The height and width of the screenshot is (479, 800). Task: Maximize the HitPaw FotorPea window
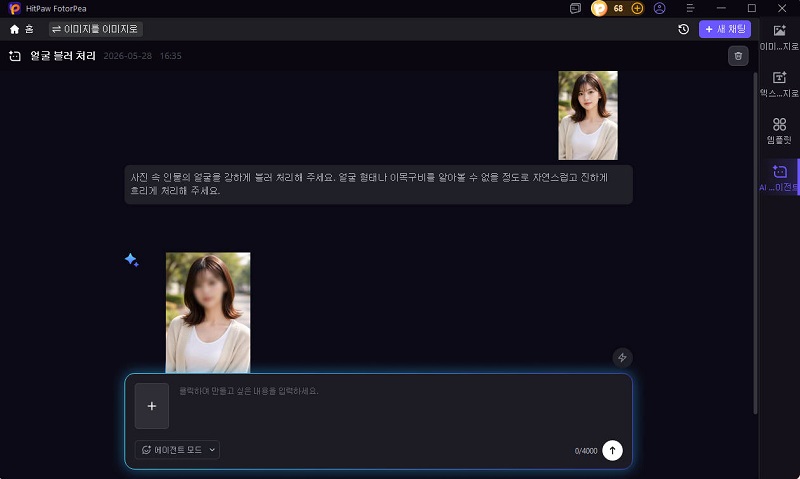tap(752, 8)
